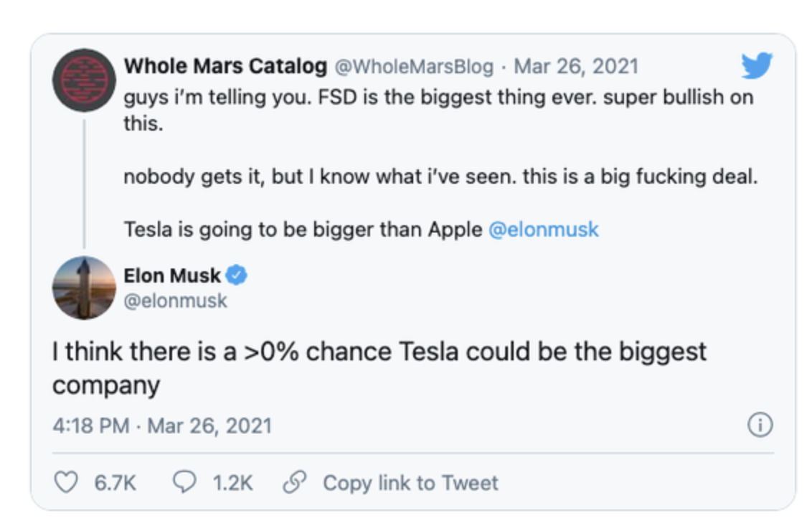This screenshot has width=812, height=521.
Task: Click the 6.7K likes count
Action: 115,483
